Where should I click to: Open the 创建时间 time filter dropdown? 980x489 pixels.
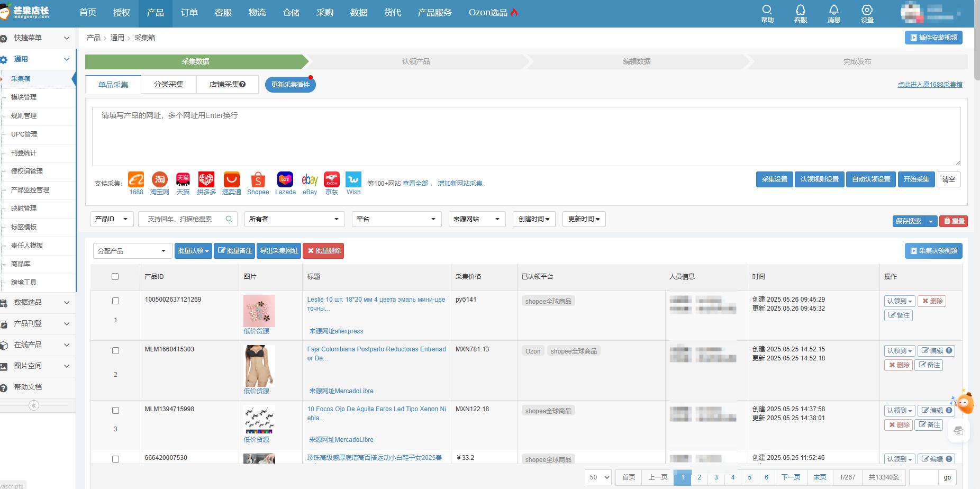(533, 219)
